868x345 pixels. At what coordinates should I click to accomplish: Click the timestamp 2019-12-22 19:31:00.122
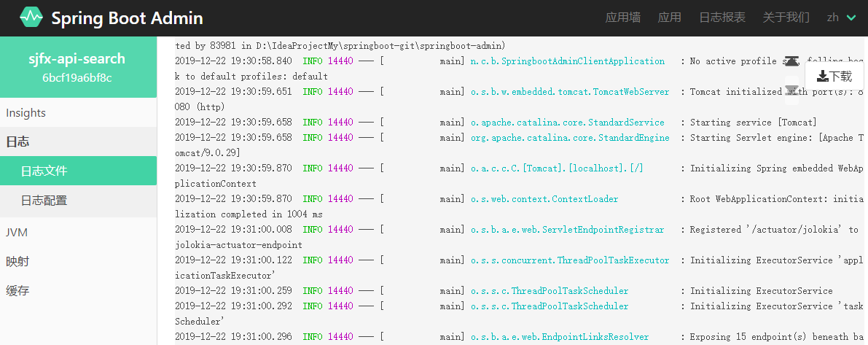point(233,260)
